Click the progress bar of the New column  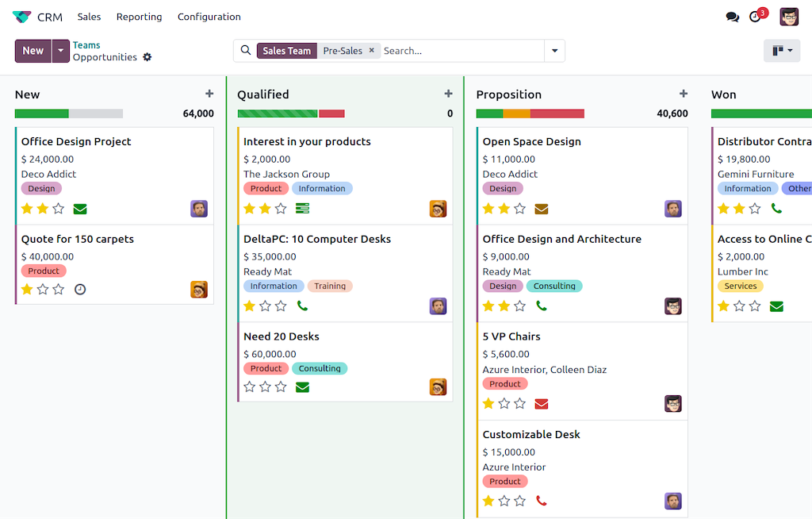click(68, 113)
